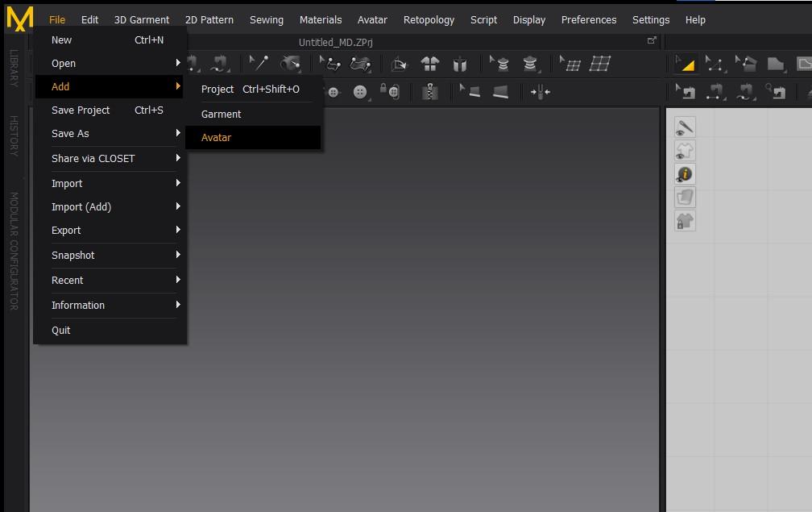Select the Edit 3D Pen tool
812x512 pixels.
tap(330, 64)
